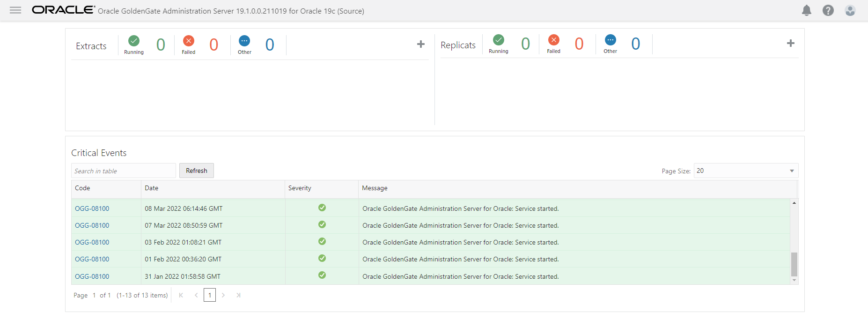The width and height of the screenshot is (868, 327).
Task: Click the Extracts Failed red icon
Action: tap(189, 41)
